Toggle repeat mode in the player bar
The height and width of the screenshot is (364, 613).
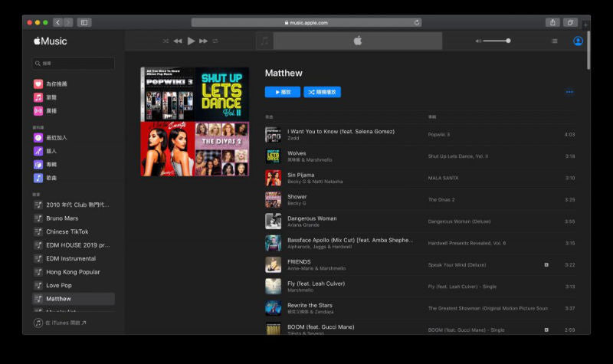215,41
